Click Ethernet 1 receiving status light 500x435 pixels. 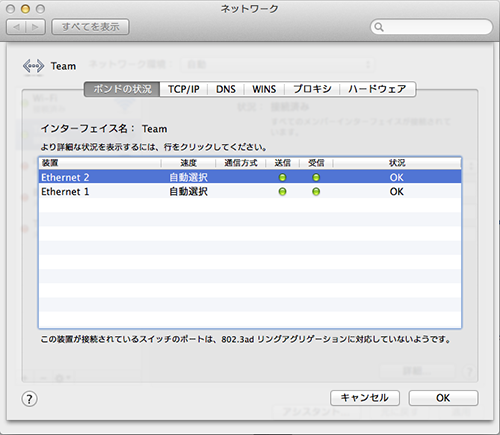[x=316, y=192]
